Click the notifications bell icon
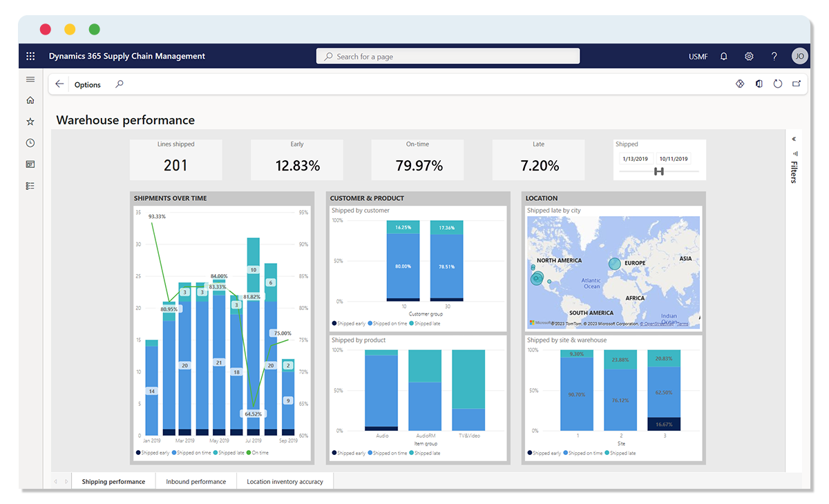 [x=724, y=57]
